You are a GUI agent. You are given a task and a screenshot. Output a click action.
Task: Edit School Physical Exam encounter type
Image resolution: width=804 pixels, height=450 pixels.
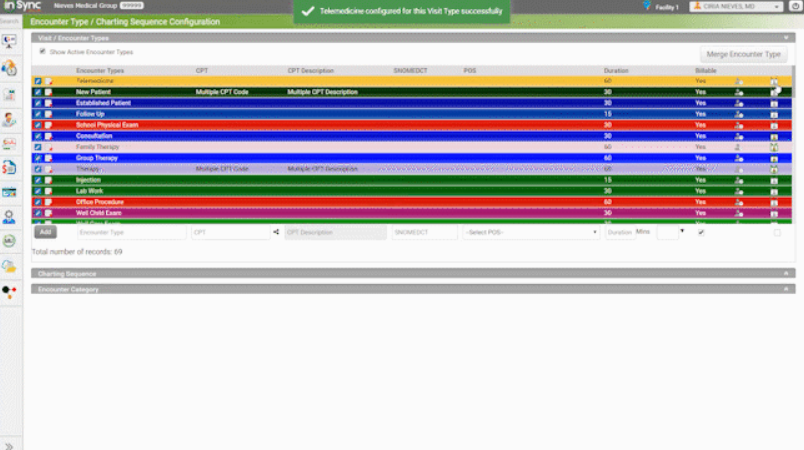[x=38, y=125]
